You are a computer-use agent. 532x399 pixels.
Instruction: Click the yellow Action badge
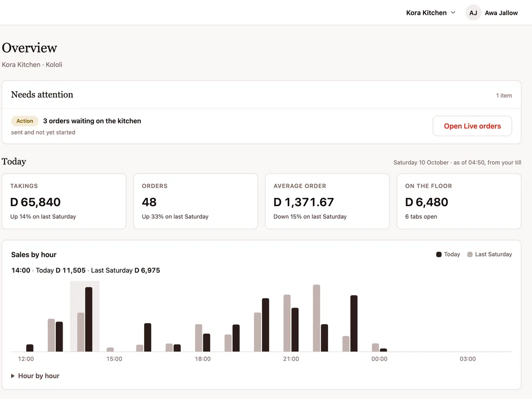25,121
